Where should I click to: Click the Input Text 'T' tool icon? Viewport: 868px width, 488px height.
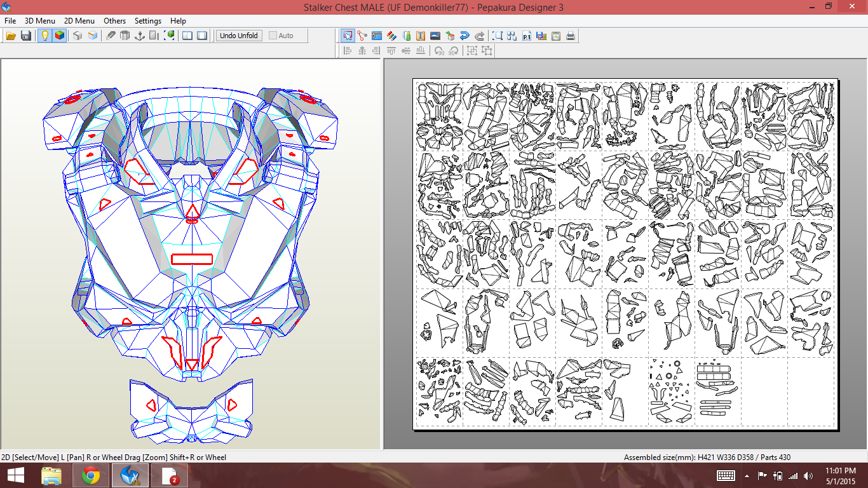pos(421,36)
